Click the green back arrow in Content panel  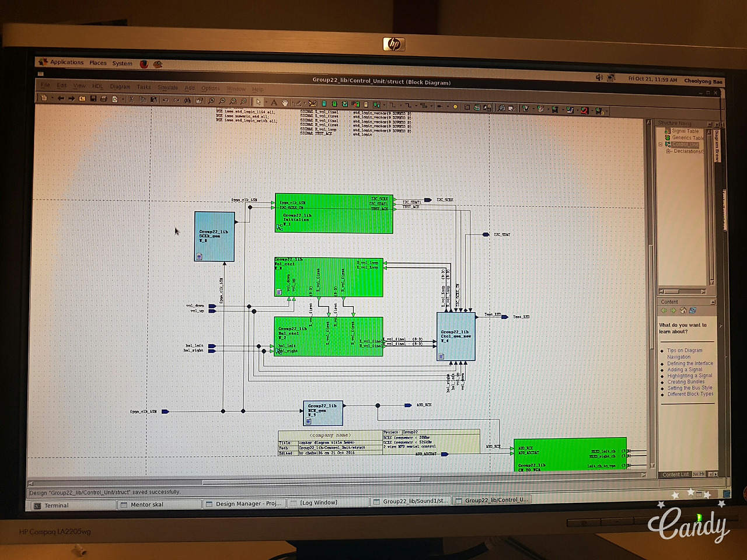click(664, 310)
